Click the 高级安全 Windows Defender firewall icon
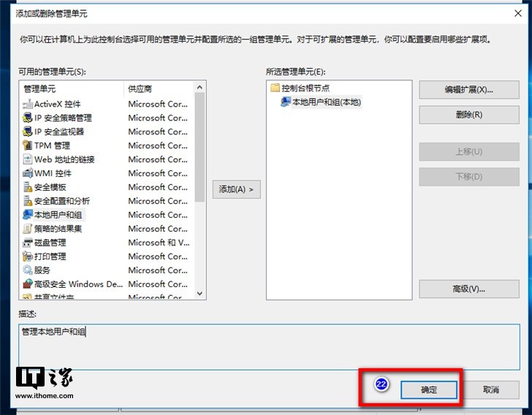The height and width of the screenshot is (415, 532). click(x=28, y=284)
